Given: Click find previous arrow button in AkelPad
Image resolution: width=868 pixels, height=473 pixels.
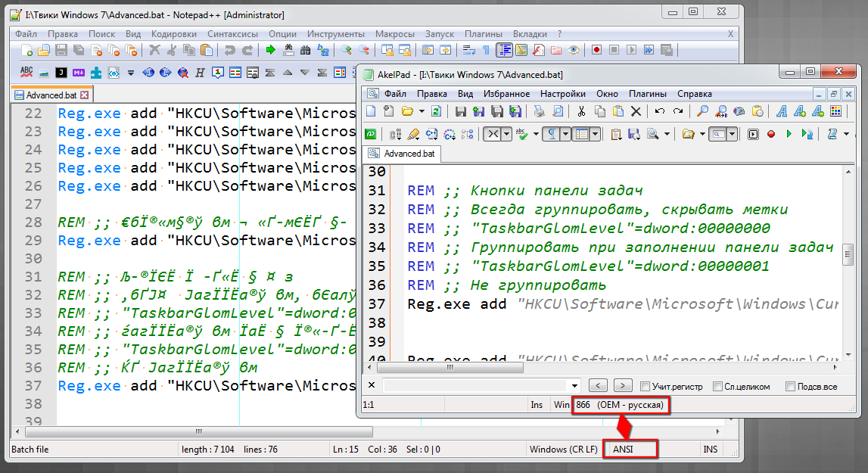Looking at the screenshot, I should (598, 385).
